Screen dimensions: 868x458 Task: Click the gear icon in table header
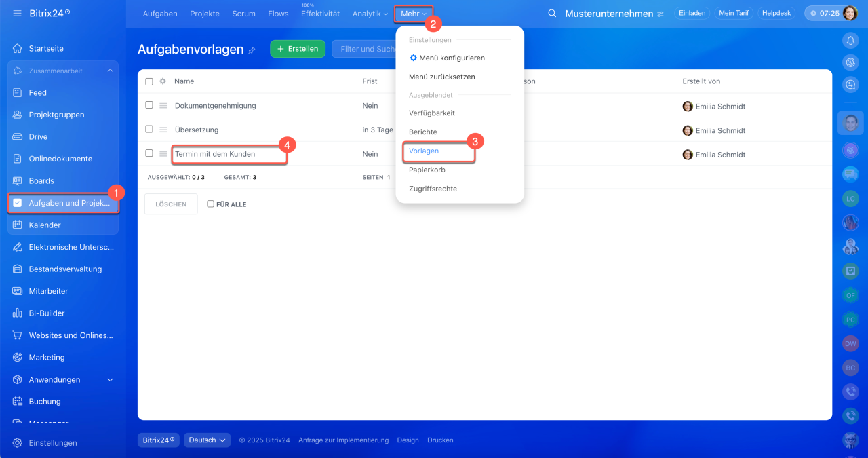pos(163,81)
